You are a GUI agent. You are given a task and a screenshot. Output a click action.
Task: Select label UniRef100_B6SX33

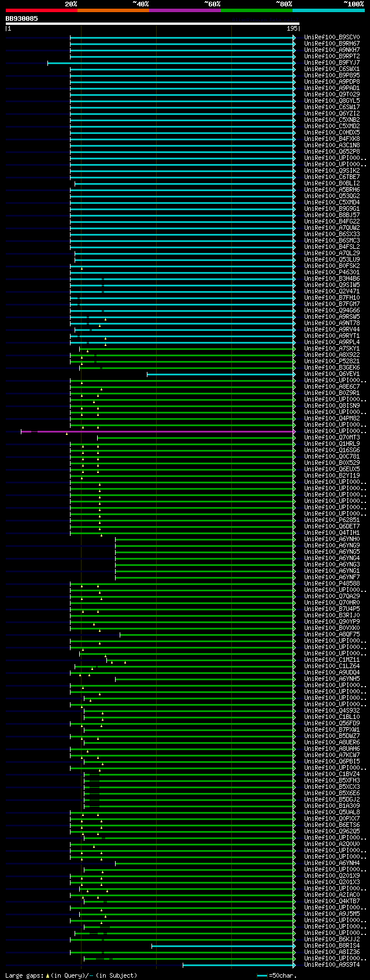coord(332,234)
